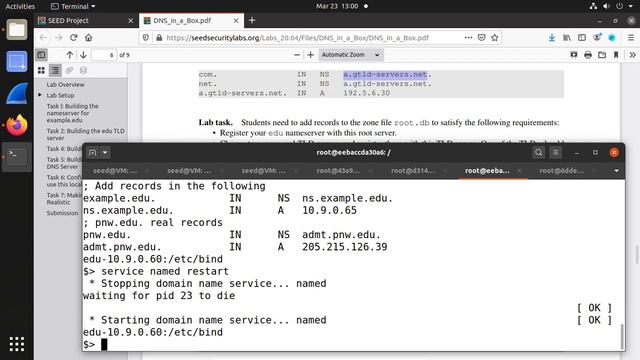Open the Automatic Zoom dropdown
640x360 pixels.
pyautogui.click(x=351, y=55)
